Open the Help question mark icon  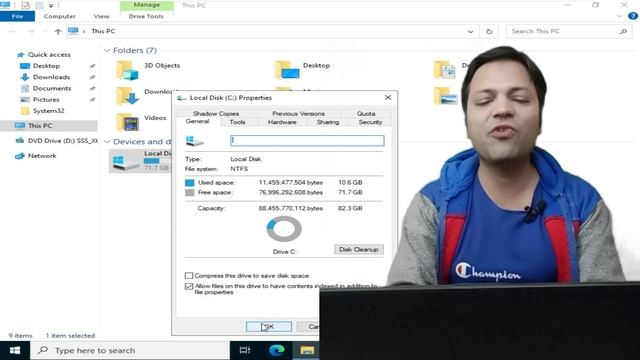click(633, 16)
